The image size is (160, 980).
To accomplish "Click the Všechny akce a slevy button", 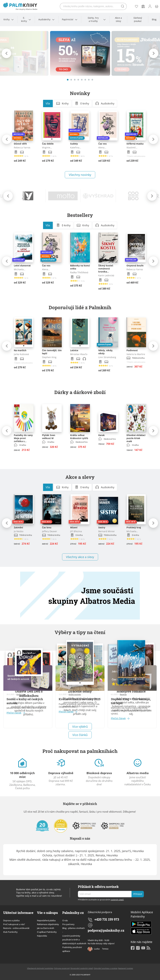I will tap(80, 557).
